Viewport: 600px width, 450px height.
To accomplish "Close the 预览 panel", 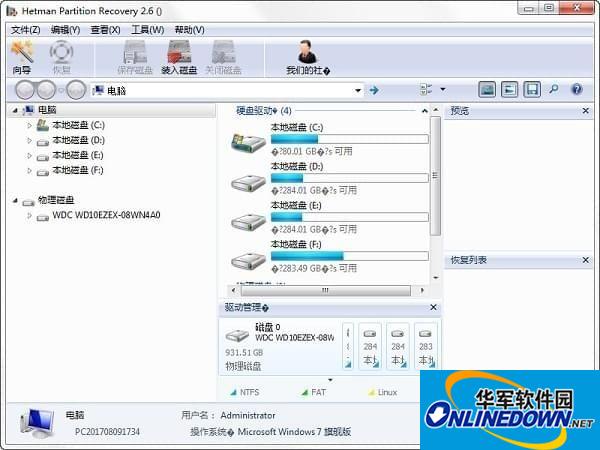I will pos(585,111).
